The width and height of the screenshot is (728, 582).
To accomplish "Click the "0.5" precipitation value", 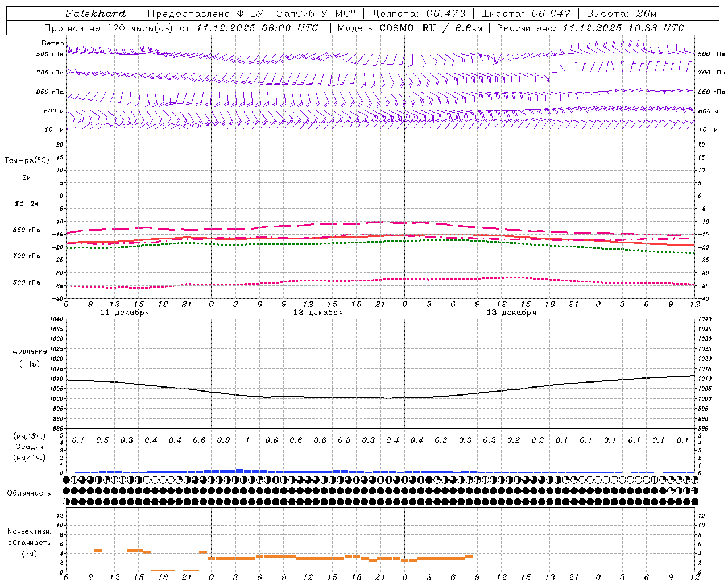I will pos(102,440).
